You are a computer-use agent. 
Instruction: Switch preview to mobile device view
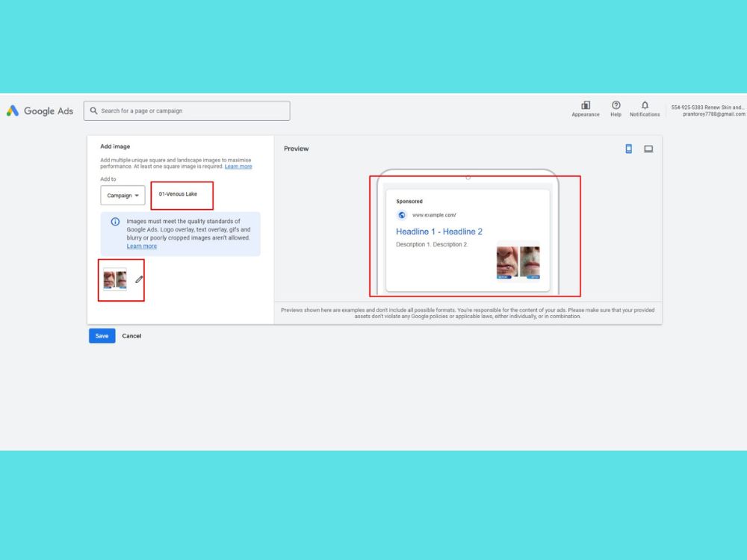coord(628,149)
